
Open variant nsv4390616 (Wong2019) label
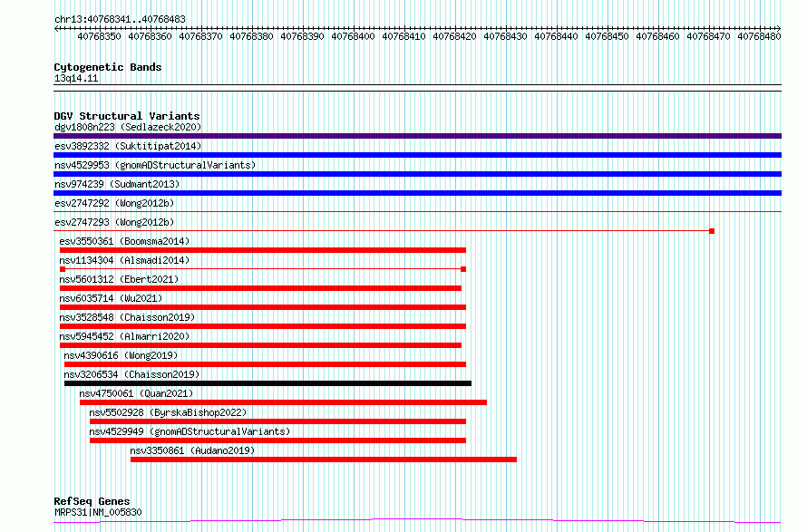pyautogui.click(x=121, y=355)
